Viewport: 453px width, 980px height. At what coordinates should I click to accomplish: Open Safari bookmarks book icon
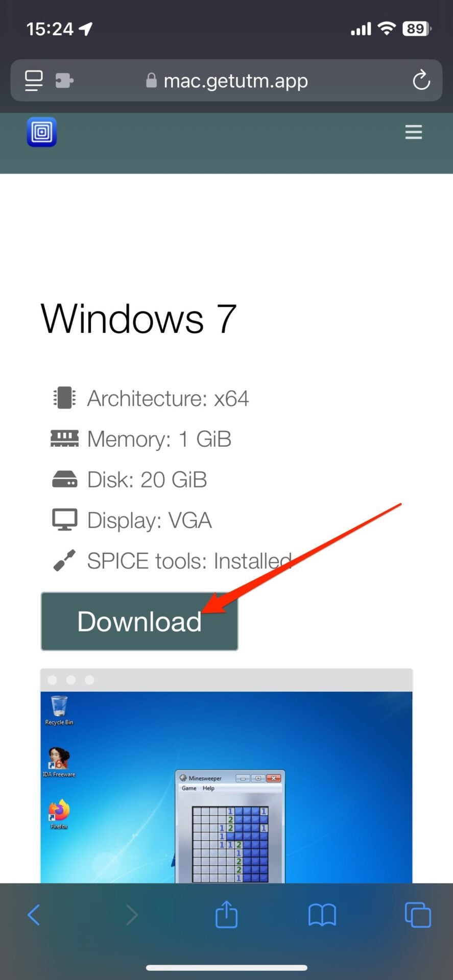click(322, 915)
